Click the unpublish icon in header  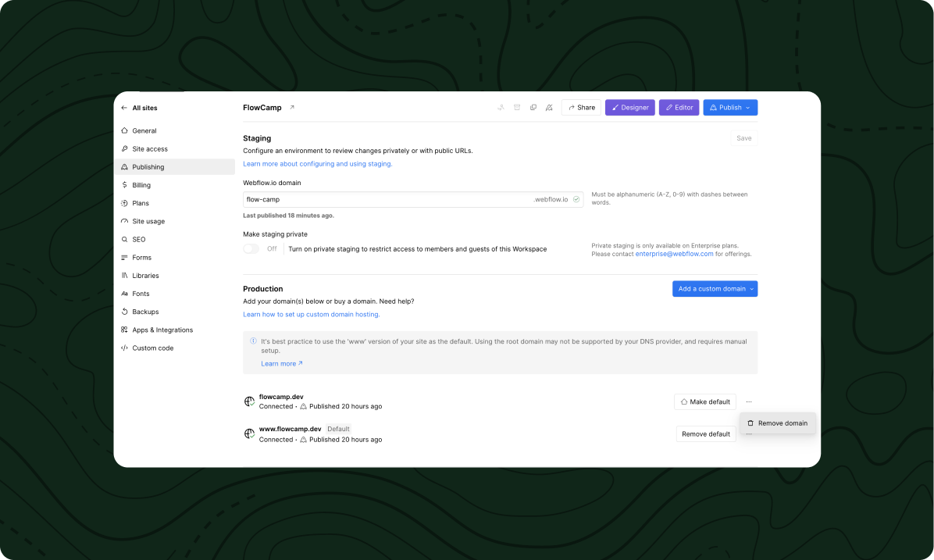(549, 108)
